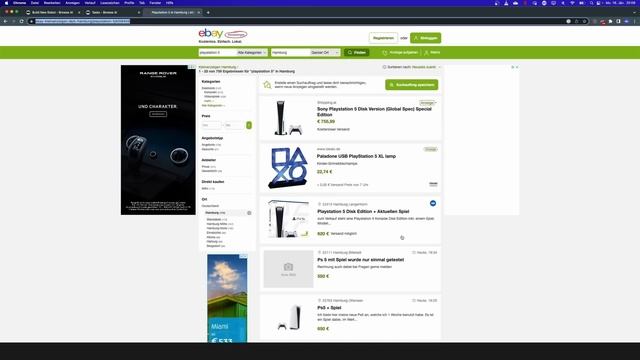
Task: Switch to the Build New Robot tab
Action: 52,13
